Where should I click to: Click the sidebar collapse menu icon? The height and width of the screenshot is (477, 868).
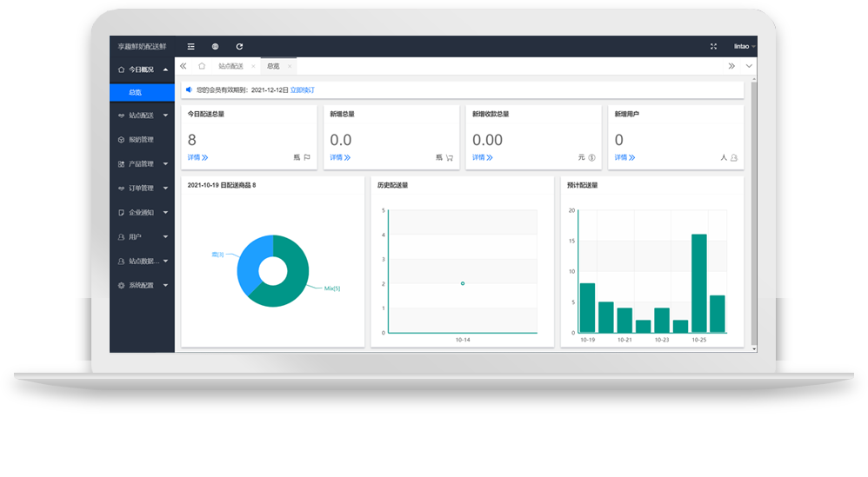pos(190,47)
